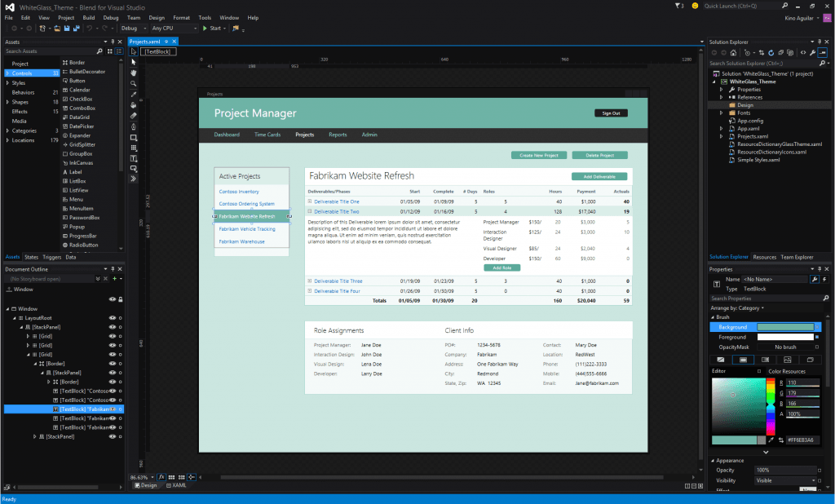Screen dimensions: 835x504
Task: Click the Start debugging button
Action: [211, 26]
